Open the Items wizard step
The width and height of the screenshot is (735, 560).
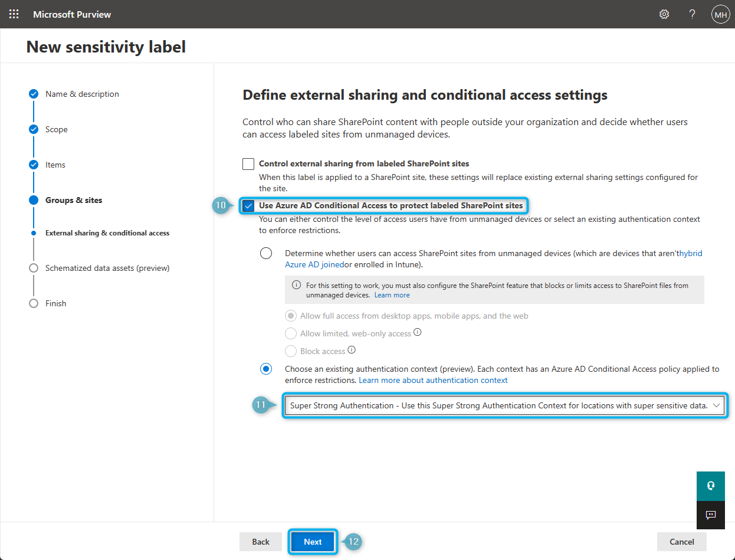click(x=55, y=165)
